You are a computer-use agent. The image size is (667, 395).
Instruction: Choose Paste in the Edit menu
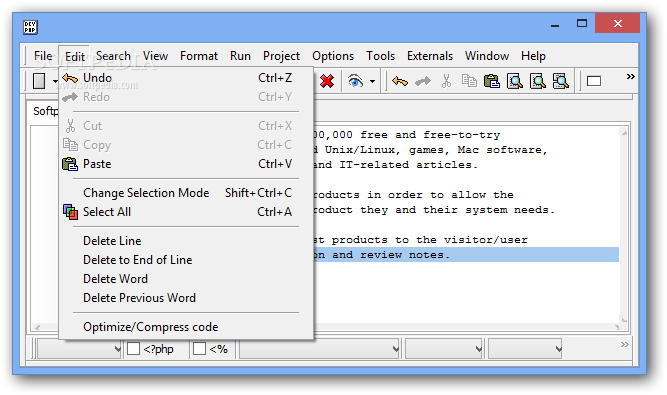[186, 164]
